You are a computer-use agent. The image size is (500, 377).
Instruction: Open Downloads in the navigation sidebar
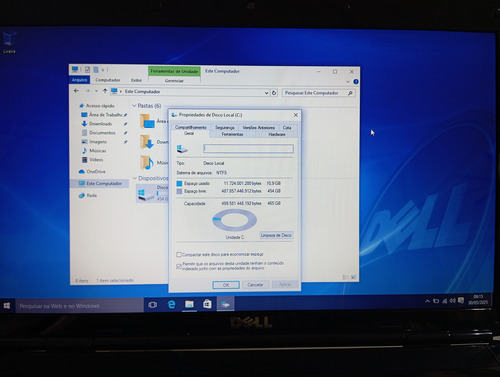pos(100,124)
